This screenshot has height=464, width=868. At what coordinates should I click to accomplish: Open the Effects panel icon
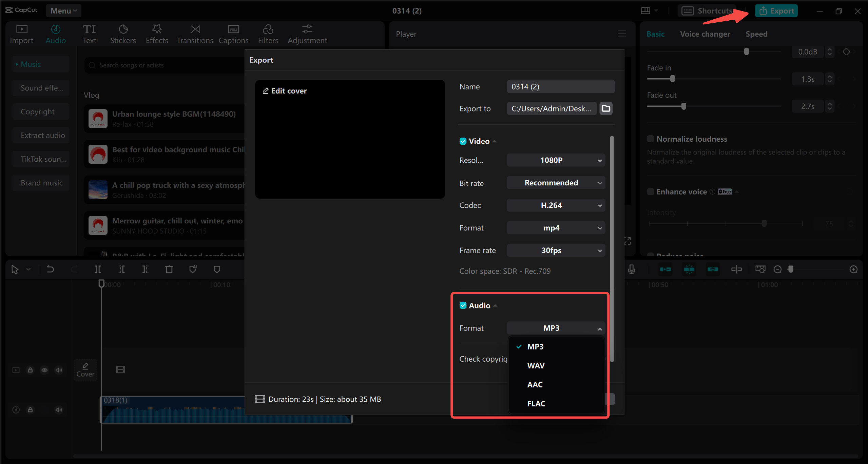[x=157, y=29]
